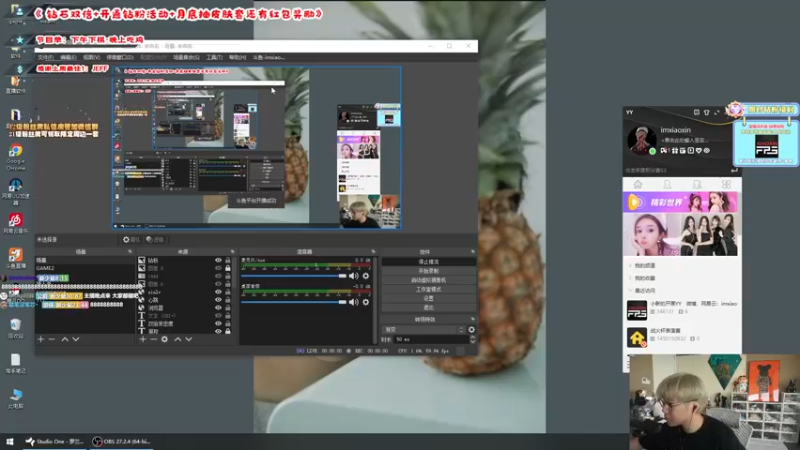Remove selected source with the minus icon

tap(154, 339)
